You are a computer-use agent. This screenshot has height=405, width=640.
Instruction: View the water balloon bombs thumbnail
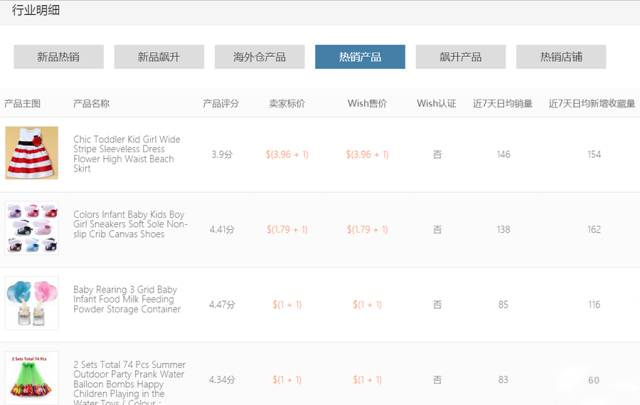(31, 378)
